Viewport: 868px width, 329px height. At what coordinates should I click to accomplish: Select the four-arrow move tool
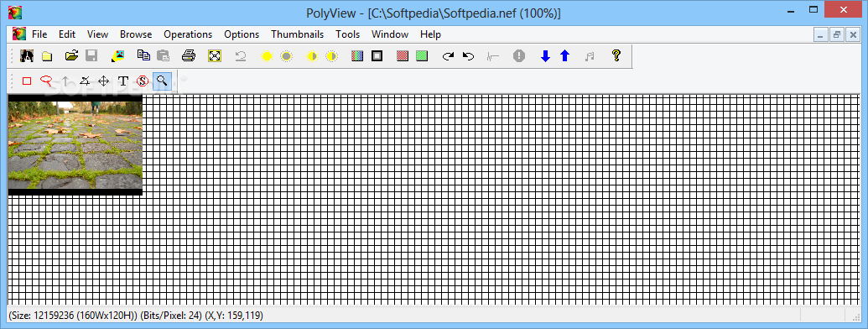click(x=103, y=81)
